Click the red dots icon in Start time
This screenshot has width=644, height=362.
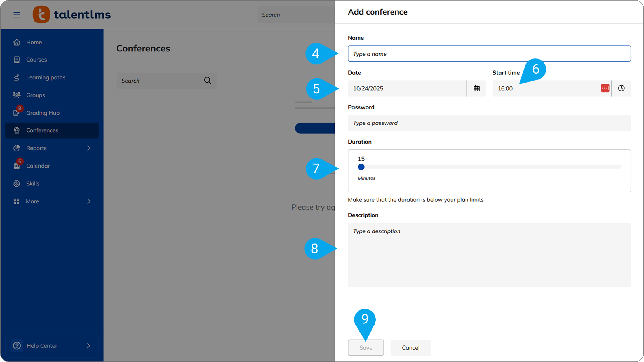tap(605, 88)
